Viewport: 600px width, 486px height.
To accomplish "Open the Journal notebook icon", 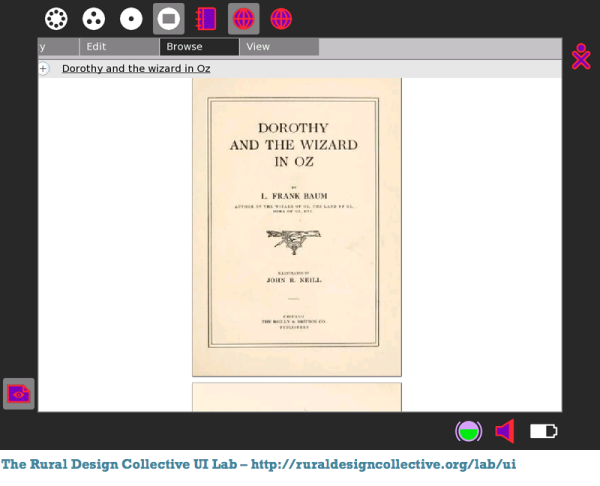I will (206, 19).
